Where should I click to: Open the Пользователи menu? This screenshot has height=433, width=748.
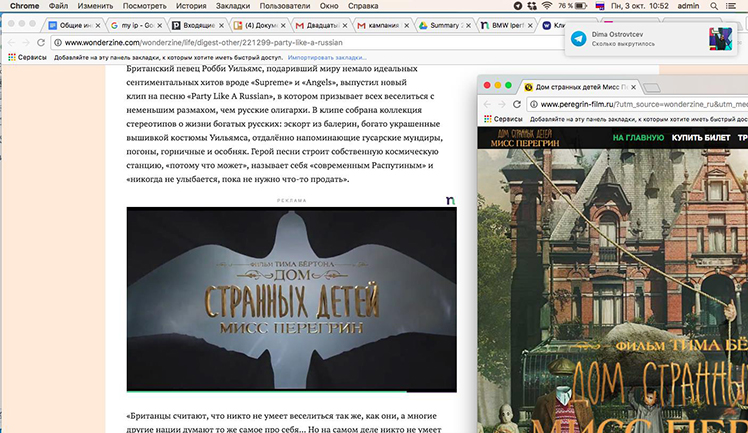tap(285, 6)
